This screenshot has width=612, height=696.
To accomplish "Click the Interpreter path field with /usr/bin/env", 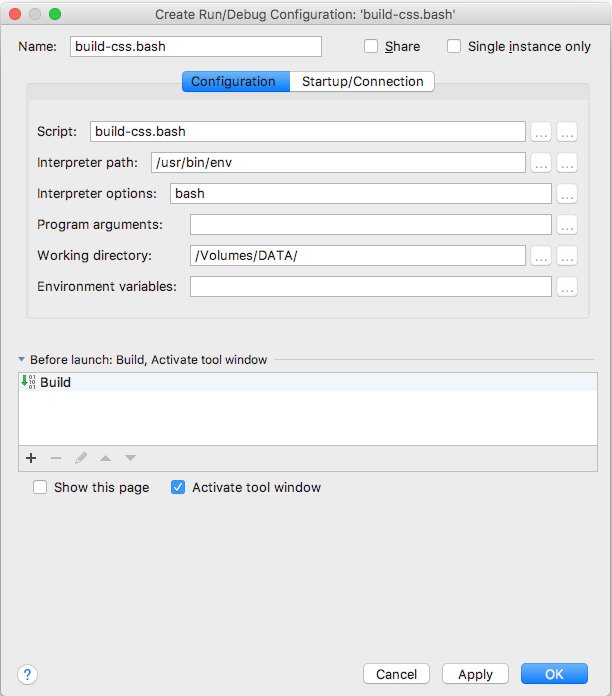I will [338, 163].
